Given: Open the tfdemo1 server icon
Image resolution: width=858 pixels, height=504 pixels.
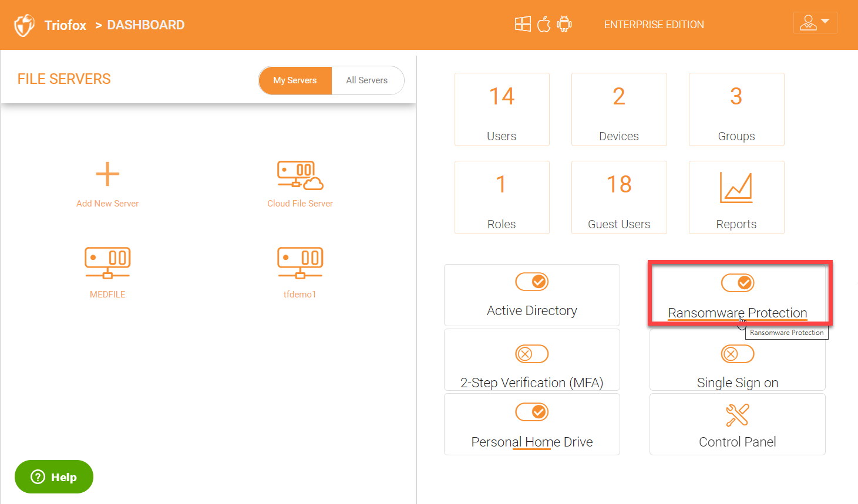Looking at the screenshot, I should pos(300,263).
